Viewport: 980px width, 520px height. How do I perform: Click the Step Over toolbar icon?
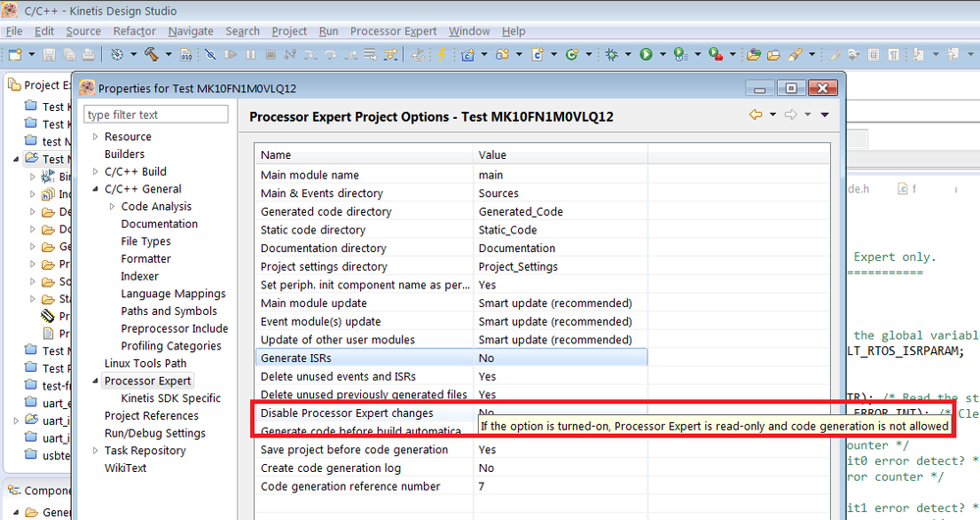[x=331, y=55]
